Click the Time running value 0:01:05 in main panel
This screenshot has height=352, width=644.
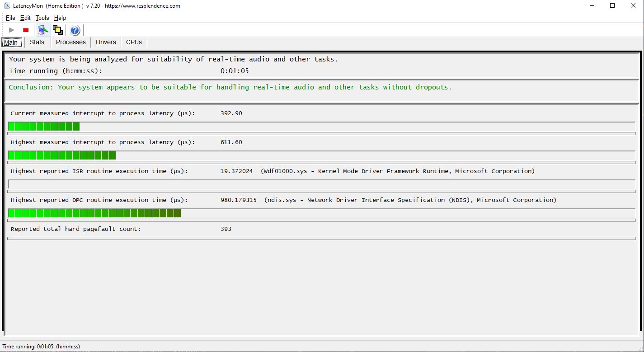[235, 71]
